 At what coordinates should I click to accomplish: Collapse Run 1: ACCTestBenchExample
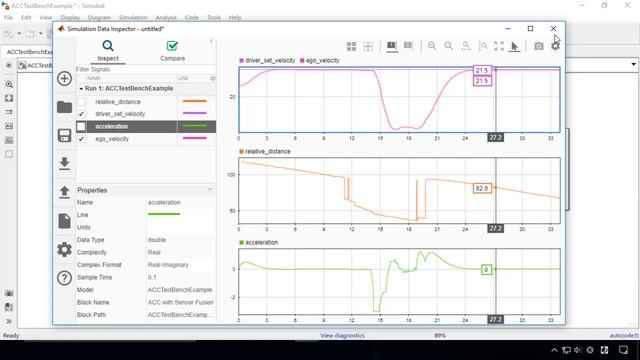tap(81, 89)
